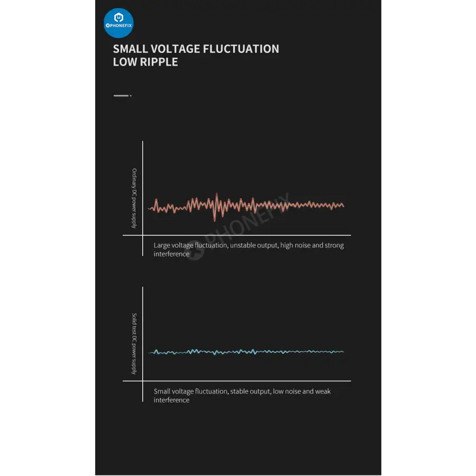The image size is (476, 476).
Task: Click the "Small voltage fluctuation" caption phrase
Action: [190, 392]
